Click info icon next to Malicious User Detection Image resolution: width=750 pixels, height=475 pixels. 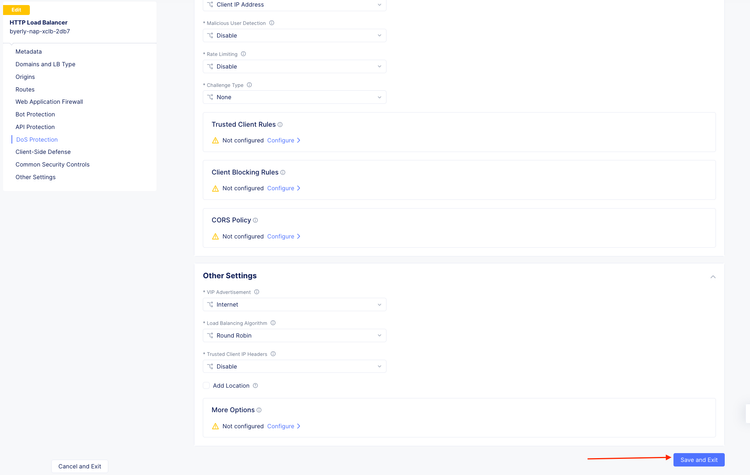(272, 23)
